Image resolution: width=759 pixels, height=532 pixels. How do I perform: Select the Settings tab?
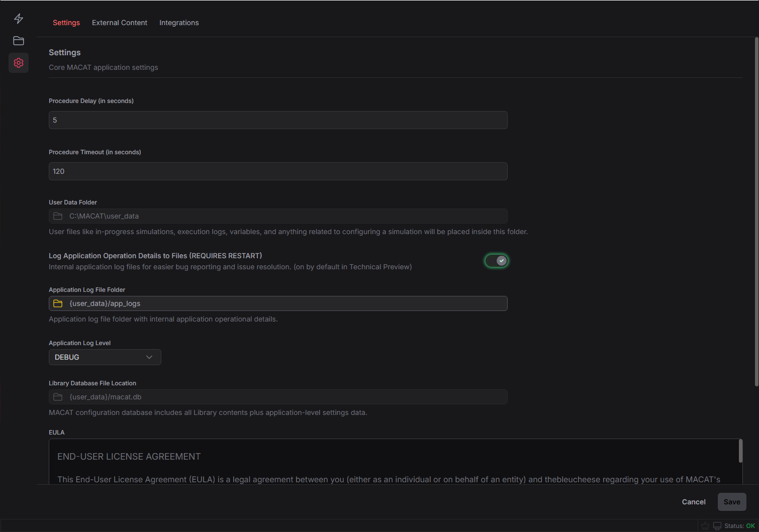click(66, 23)
